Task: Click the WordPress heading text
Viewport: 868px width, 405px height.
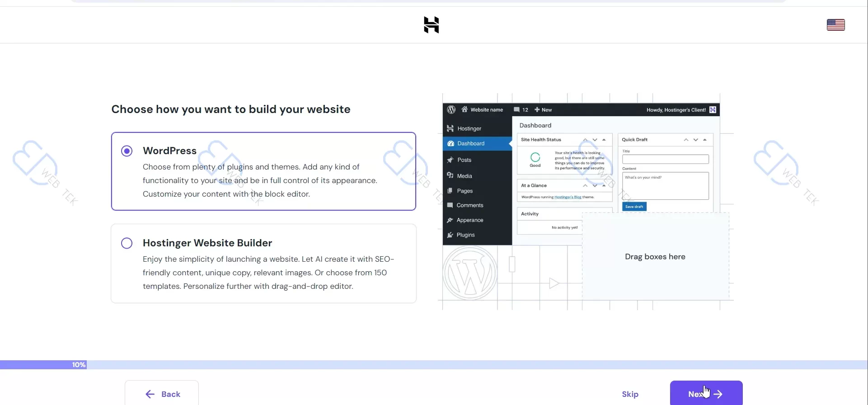Action: click(169, 151)
